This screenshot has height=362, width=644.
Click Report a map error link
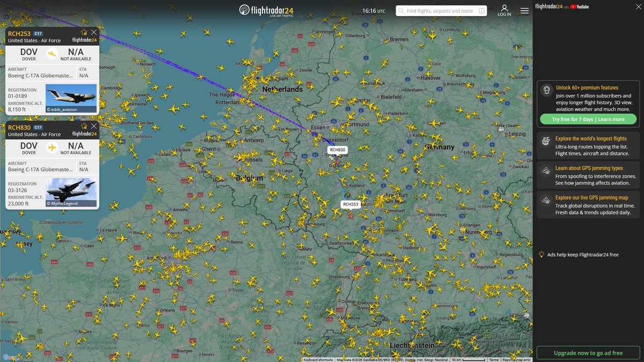tap(517, 360)
